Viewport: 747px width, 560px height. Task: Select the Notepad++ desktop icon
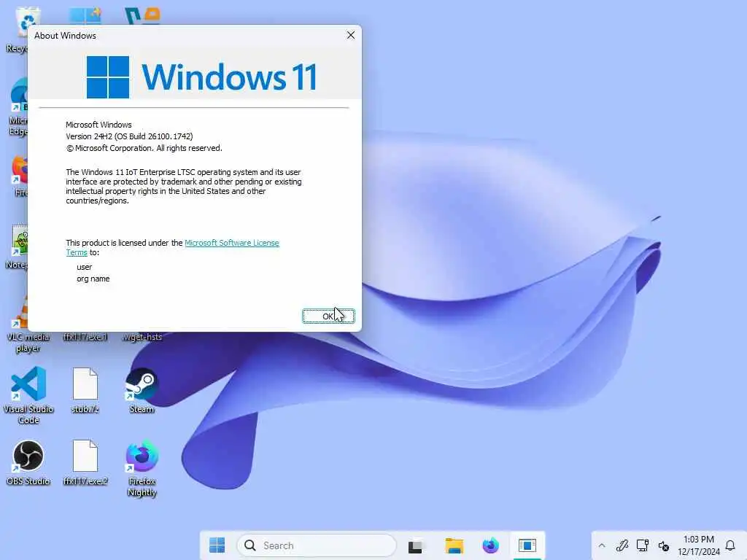coord(19,246)
